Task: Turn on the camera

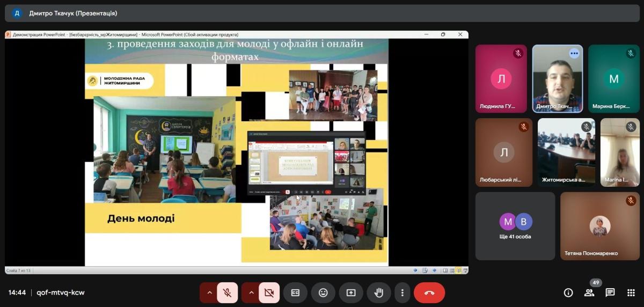Action: coord(269,293)
